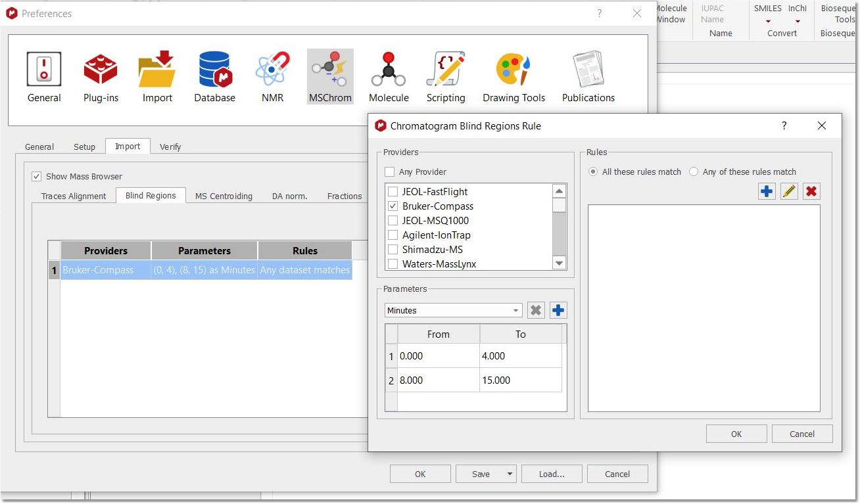The height and width of the screenshot is (504, 860).
Task: Open MS Centroiding tab
Action: (x=224, y=196)
